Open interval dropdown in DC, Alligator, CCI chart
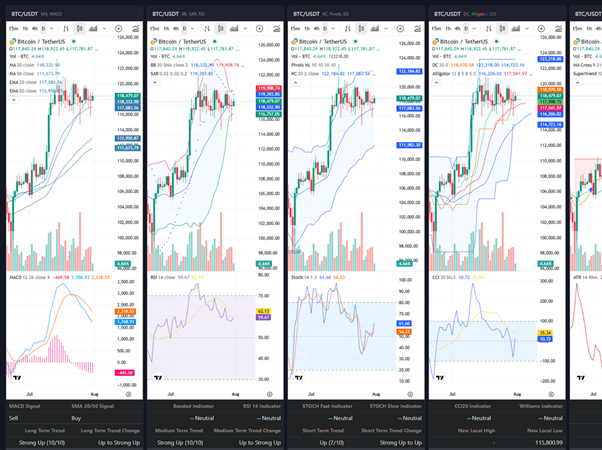Image resolution: width=602 pixels, height=450 pixels. point(474,28)
